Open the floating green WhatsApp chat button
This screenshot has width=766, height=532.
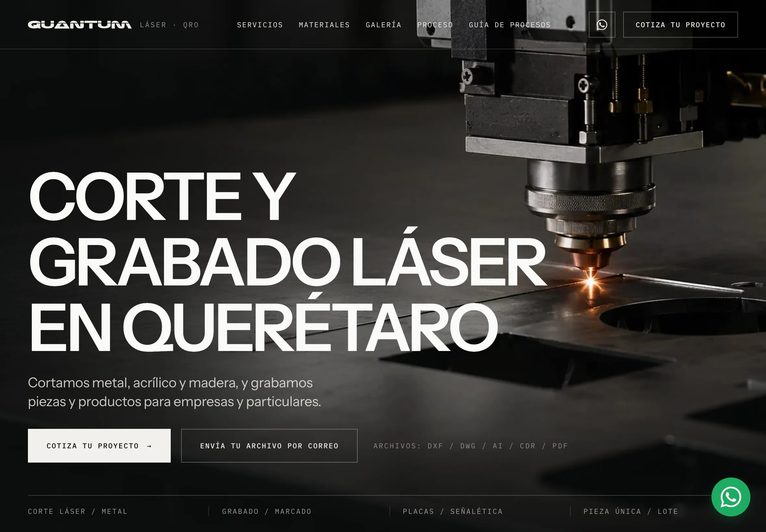click(731, 497)
